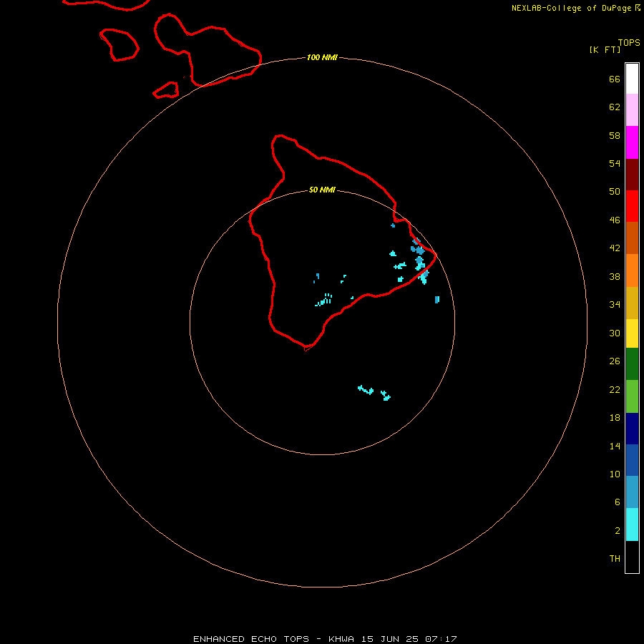Viewport: 644px width, 644px height.
Task: Click the legend value 42
Action: pos(615,248)
